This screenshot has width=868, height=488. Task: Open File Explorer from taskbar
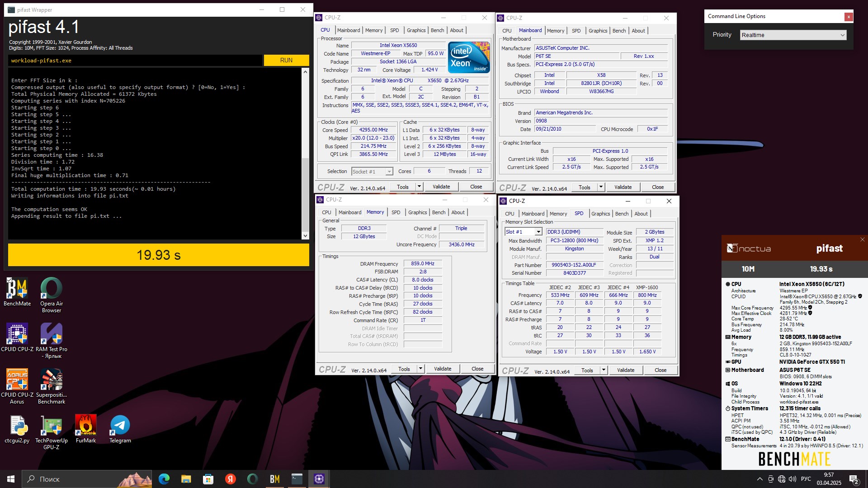click(x=186, y=479)
